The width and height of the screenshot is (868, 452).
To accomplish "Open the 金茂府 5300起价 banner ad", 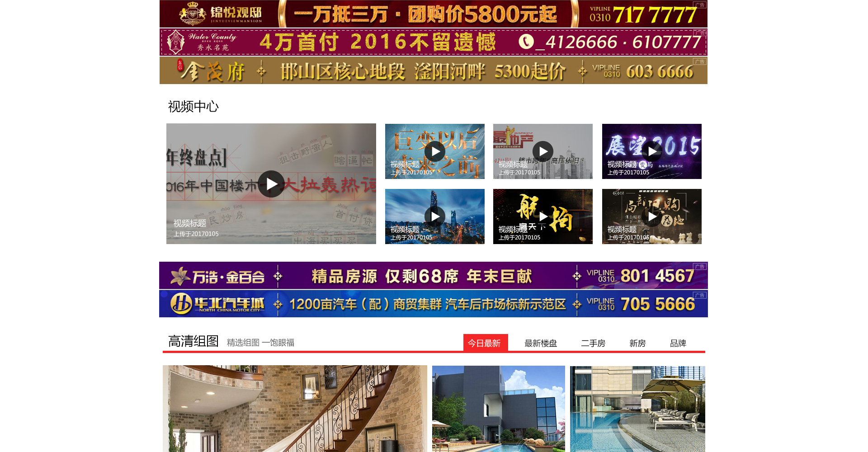I will (433, 71).
